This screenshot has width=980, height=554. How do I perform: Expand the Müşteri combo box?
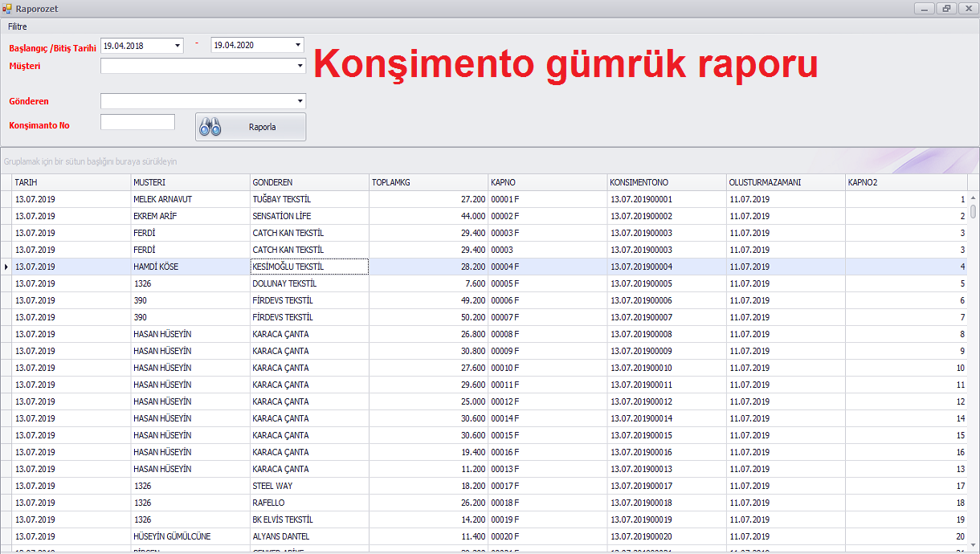300,66
